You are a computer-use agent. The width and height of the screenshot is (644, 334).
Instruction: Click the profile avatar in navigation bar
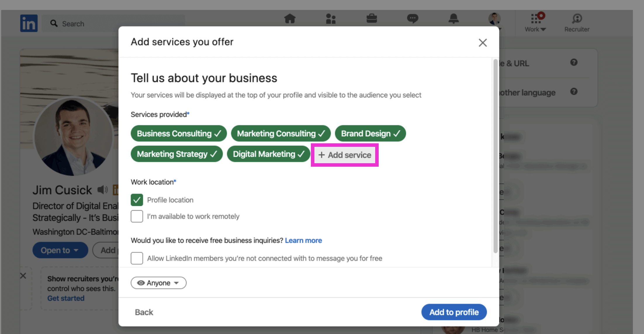[x=494, y=19]
